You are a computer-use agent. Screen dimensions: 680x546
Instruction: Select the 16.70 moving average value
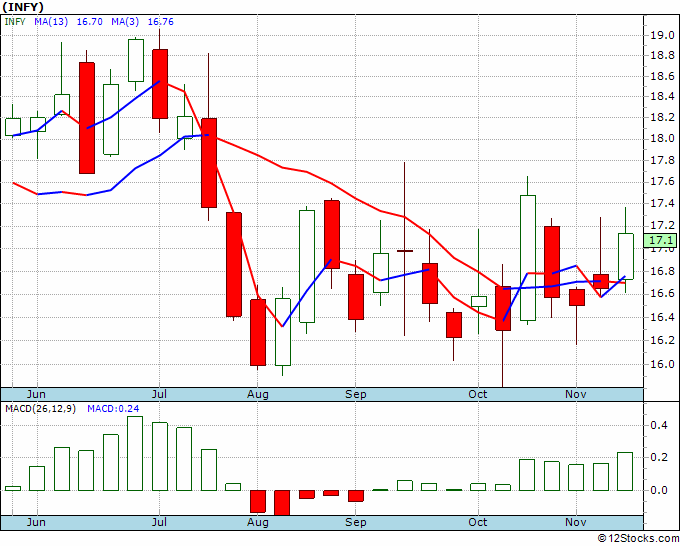point(90,22)
